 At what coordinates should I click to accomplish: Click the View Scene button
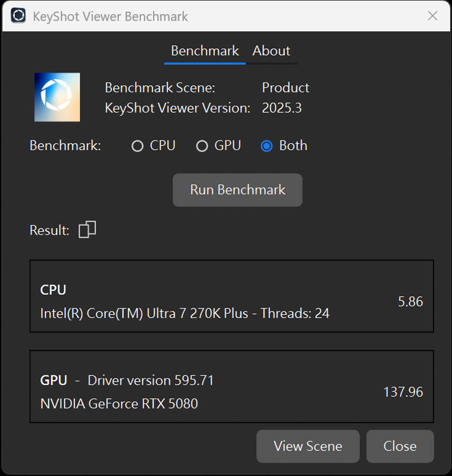308,446
